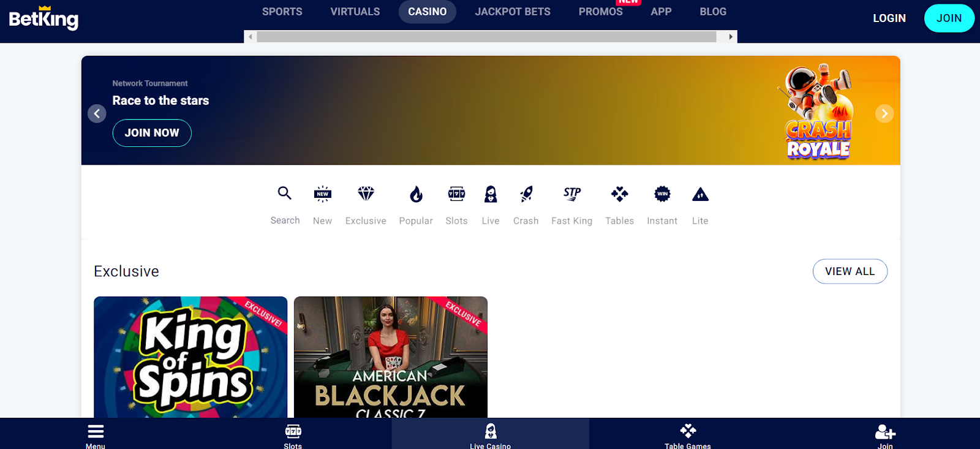This screenshot has height=449, width=980.
Task: Open the VIRTUALS menu tab
Action: [x=355, y=12]
